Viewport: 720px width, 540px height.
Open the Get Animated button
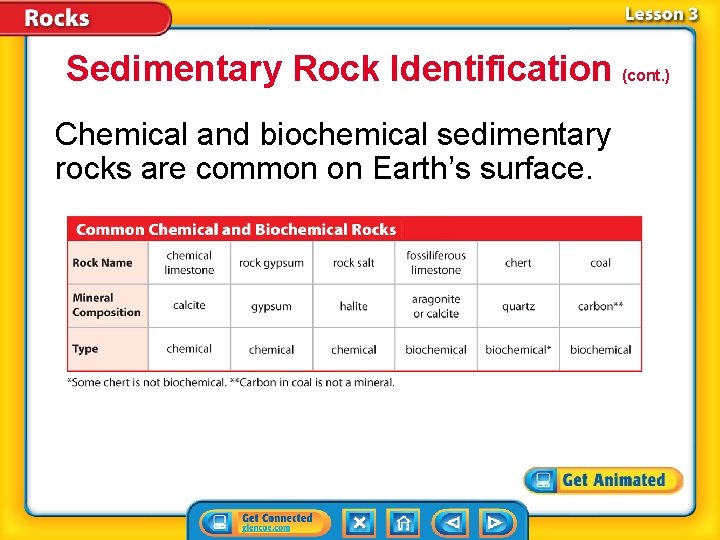[x=603, y=480]
